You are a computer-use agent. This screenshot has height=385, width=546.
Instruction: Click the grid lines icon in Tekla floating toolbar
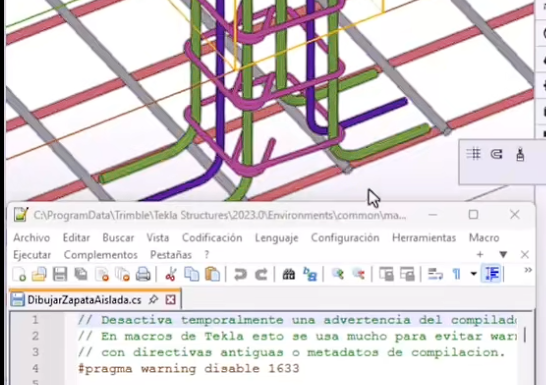pyautogui.click(x=474, y=154)
